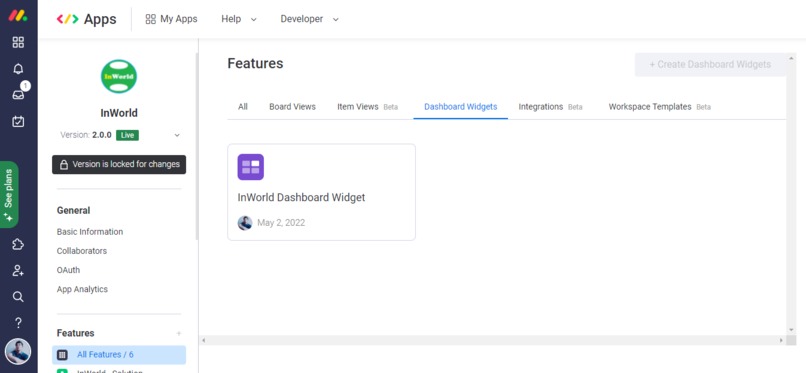Open My Apps
The width and height of the screenshot is (806, 373).
point(172,19)
